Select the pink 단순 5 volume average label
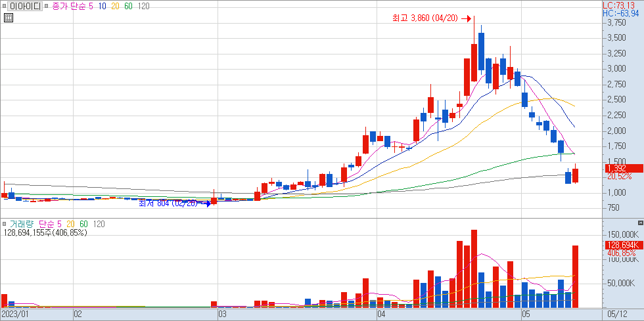 pos(50,224)
